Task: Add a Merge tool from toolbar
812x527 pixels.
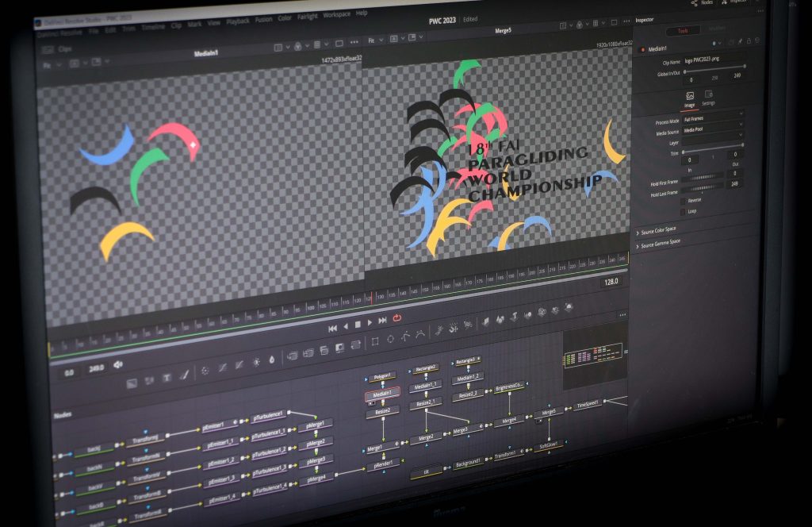Action: [x=292, y=356]
